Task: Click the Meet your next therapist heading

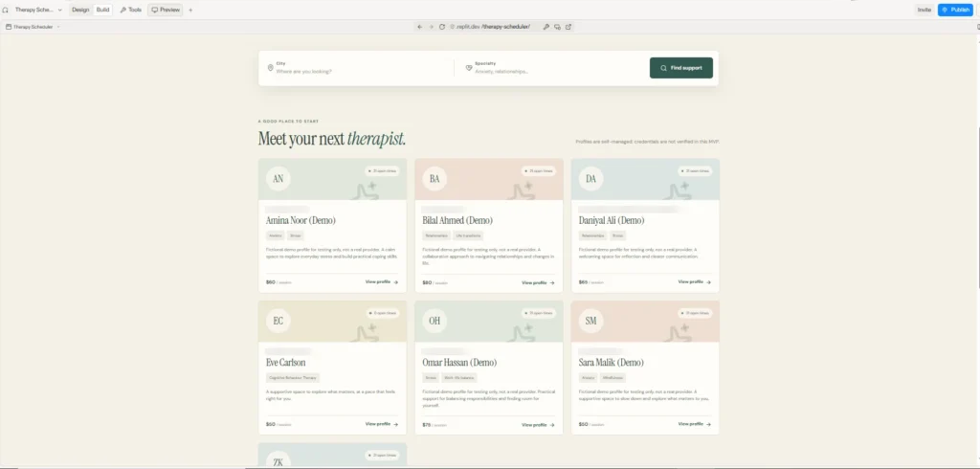Action: coord(332,139)
